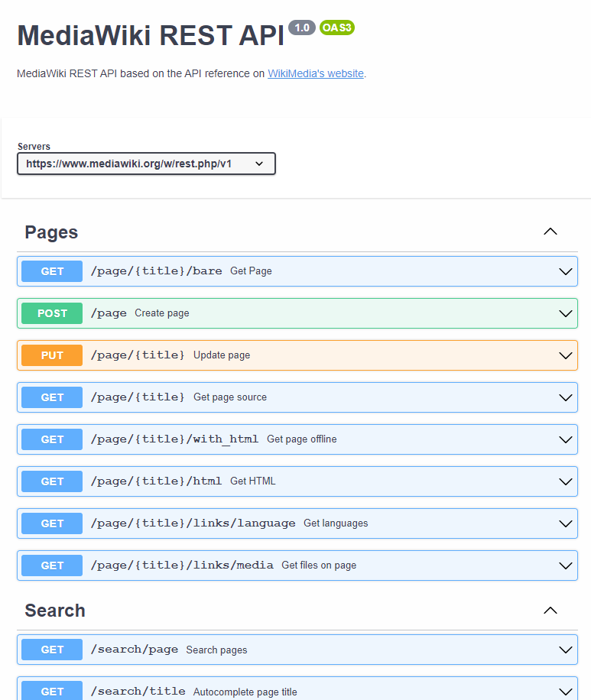The image size is (591, 700).
Task: Expand the Get Page bare endpoint arrow
Action: click(x=566, y=271)
